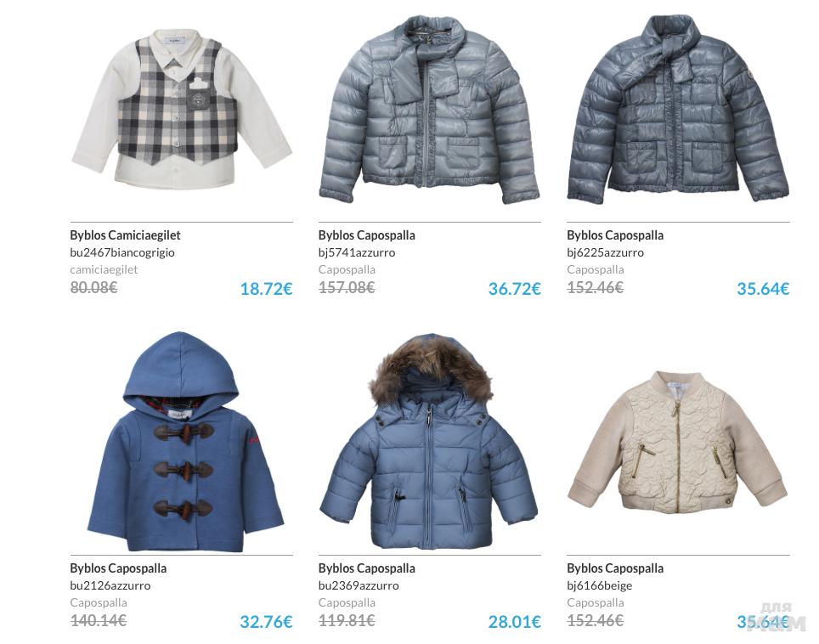Click the Byblos Camiciaegilet product title
819x644 pixels.
coord(126,235)
